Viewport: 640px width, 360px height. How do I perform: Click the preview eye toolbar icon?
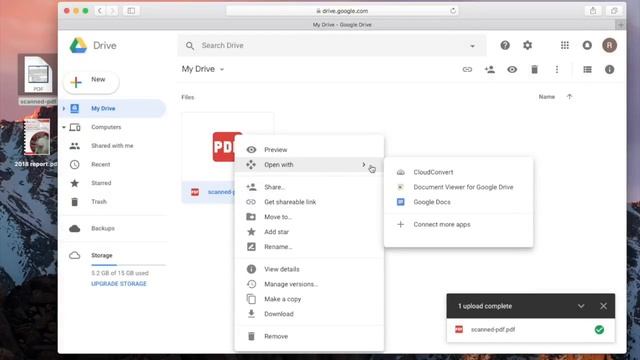(x=512, y=70)
